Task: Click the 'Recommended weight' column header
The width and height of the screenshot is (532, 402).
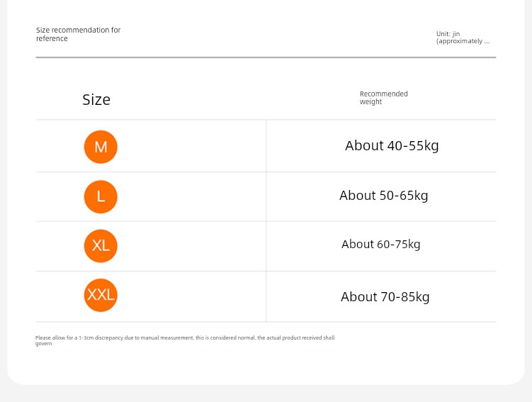Action: pos(384,98)
